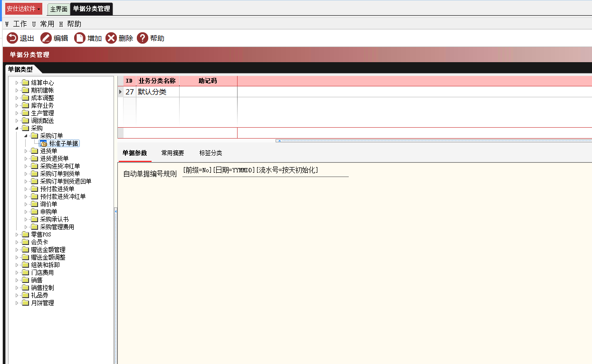Expand the 销售控制 node arrow
Image resolution: width=592 pixels, height=364 pixels.
(17, 288)
